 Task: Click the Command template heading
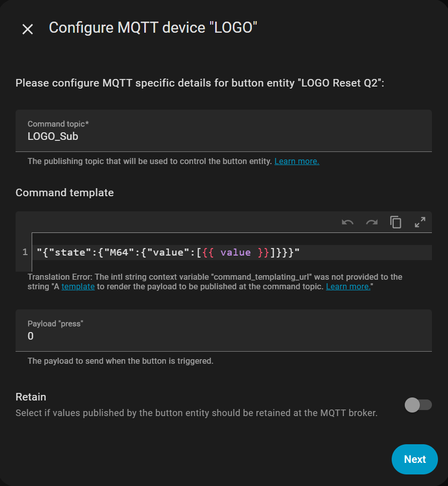(65, 193)
